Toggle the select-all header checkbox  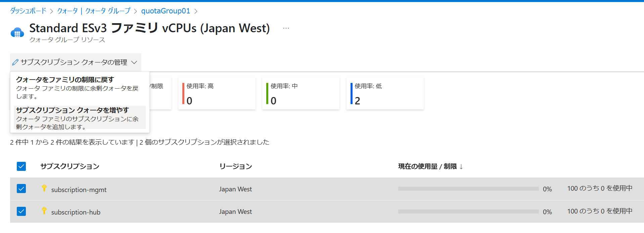[21, 166]
